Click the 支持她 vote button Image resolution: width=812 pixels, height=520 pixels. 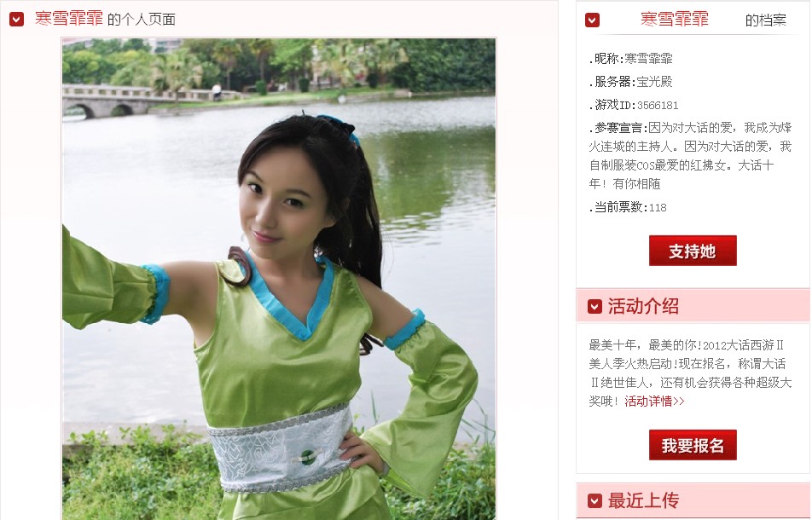tap(693, 251)
